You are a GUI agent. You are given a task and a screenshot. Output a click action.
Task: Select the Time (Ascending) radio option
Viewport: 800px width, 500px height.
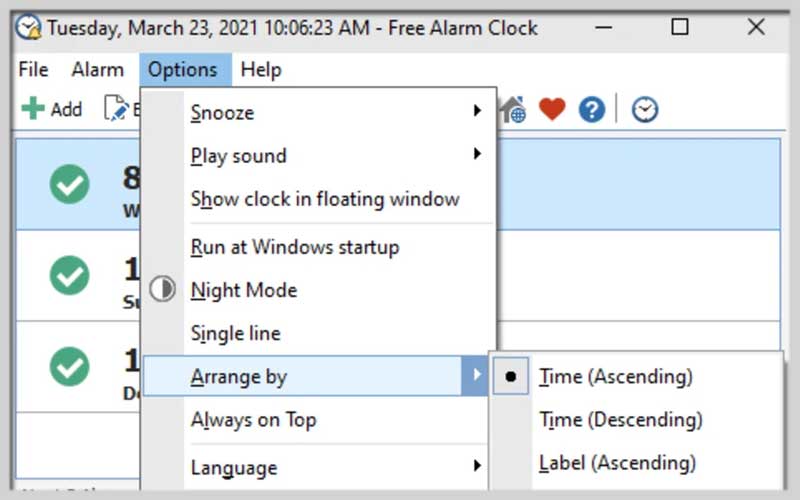click(511, 377)
